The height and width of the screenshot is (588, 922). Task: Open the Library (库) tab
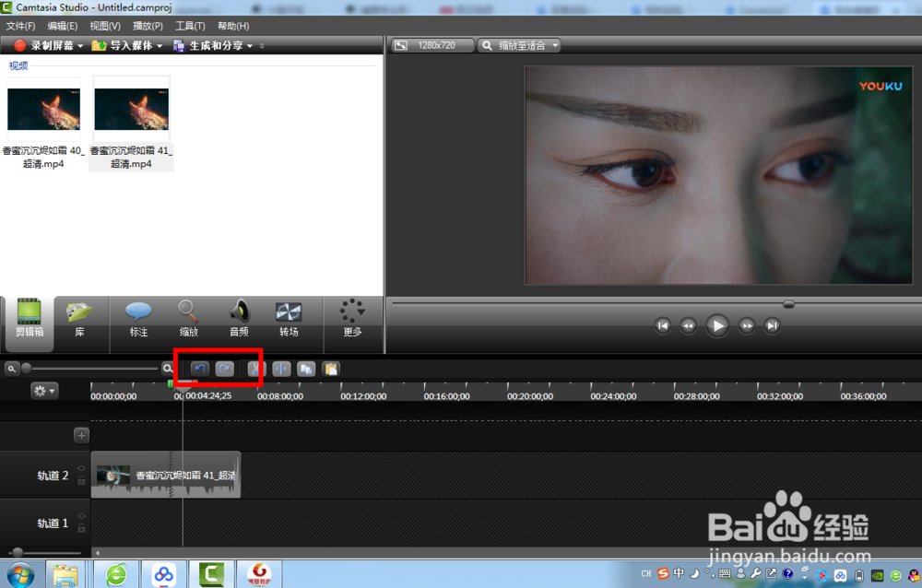pos(79,318)
